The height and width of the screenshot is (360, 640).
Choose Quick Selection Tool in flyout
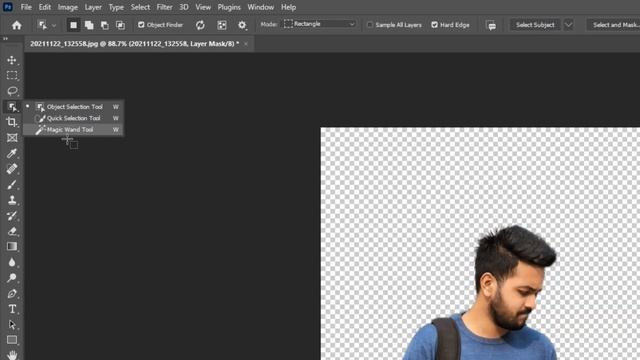point(73,118)
